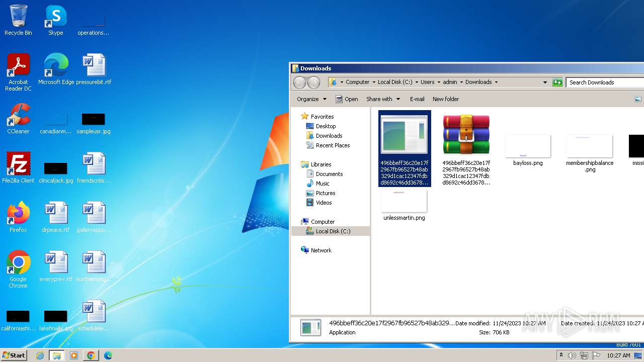This screenshot has width=644, height=362.
Task: Open Music library
Action: coord(323,184)
